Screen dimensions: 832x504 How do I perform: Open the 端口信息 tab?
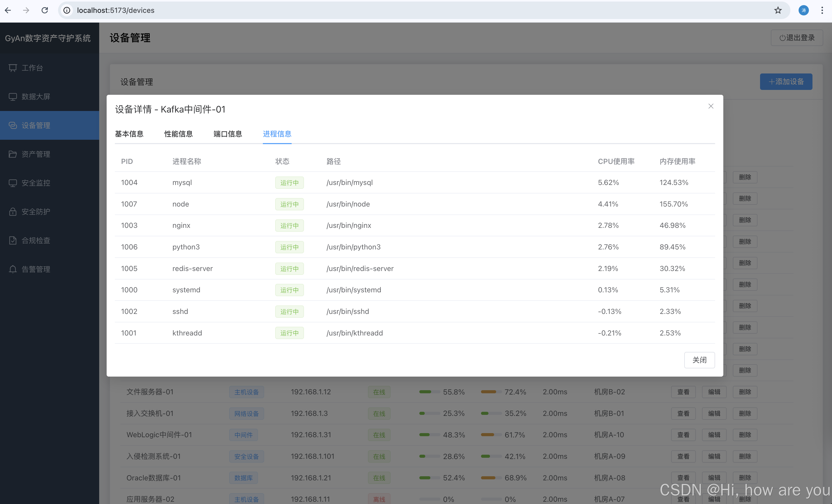228,134
